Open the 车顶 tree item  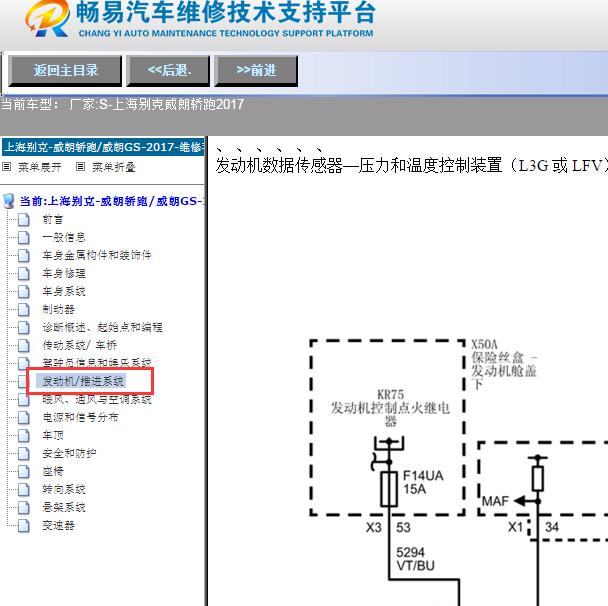[53, 435]
